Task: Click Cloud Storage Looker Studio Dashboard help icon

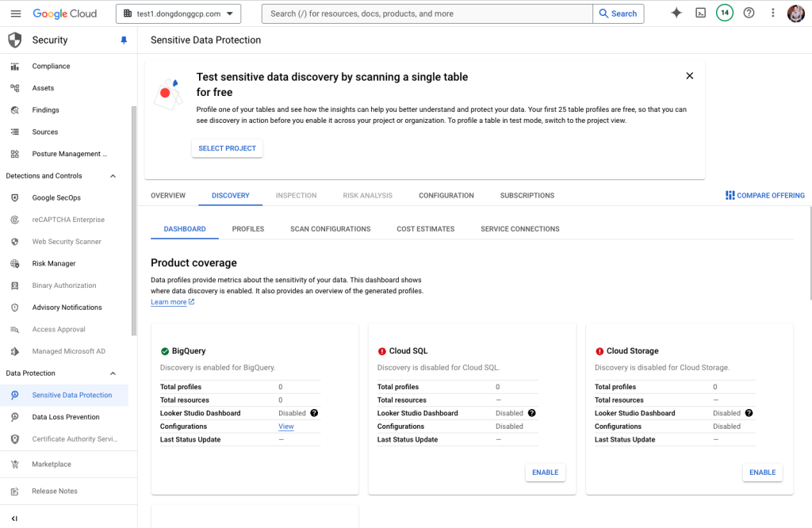Action: 749,413
